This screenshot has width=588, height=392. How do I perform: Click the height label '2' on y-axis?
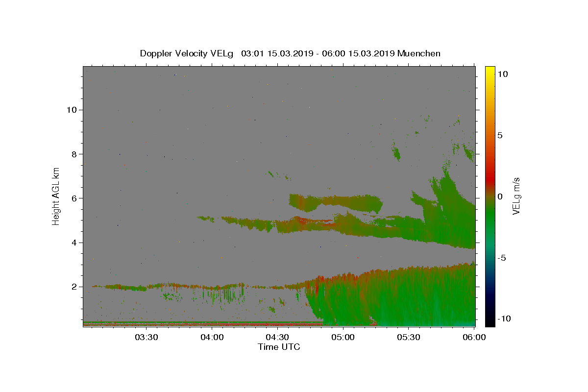pyautogui.click(x=74, y=287)
